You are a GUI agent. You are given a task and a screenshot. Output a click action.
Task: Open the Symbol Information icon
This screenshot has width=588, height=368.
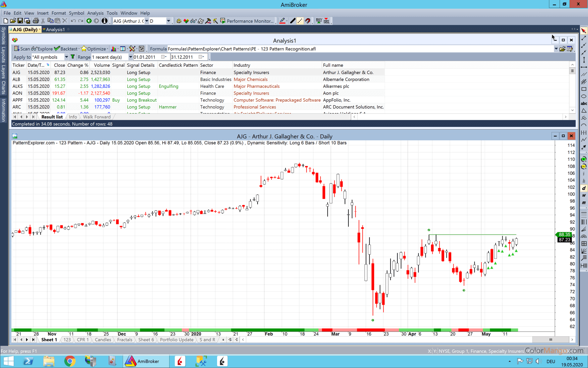[x=105, y=21]
